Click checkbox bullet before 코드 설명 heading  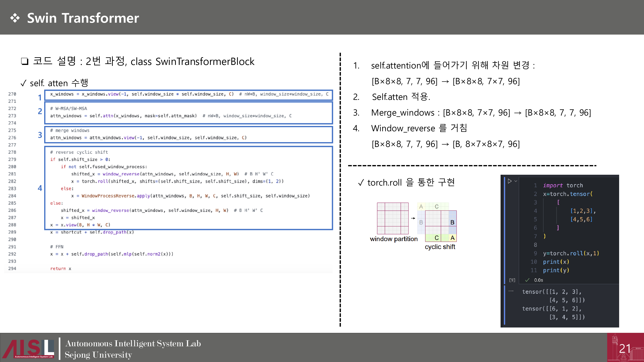pyautogui.click(x=24, y=61)
